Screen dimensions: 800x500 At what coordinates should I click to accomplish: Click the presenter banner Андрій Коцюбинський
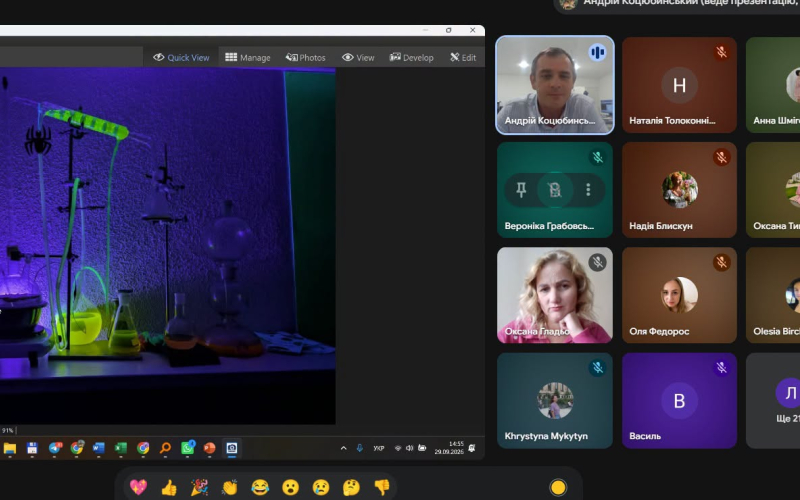pos(677,5)
